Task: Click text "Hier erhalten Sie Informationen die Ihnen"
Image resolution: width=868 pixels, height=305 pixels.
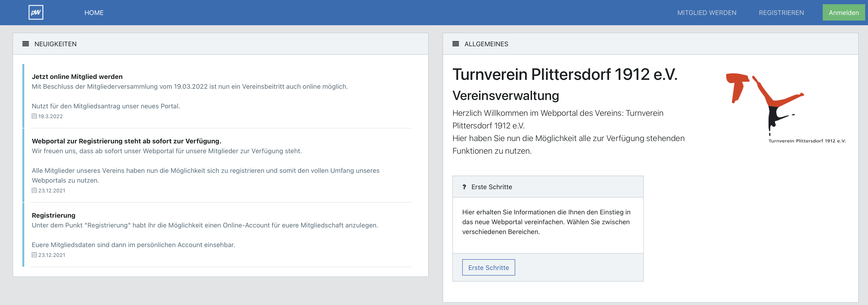Action: [523, 212]
